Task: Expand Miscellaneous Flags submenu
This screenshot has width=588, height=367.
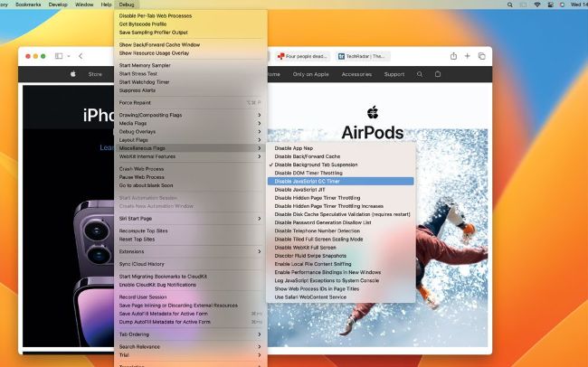Action: pos(191,148)
